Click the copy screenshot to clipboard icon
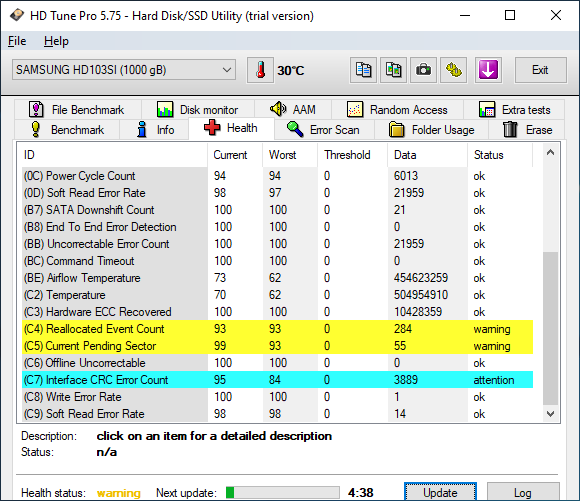The image size is (580, 501). [394, 70]
